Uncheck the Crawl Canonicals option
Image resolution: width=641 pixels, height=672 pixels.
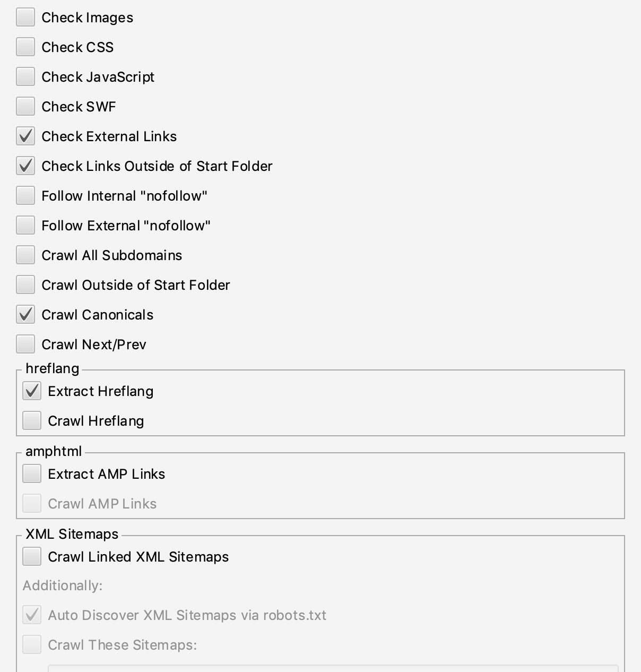coord(25,315)
